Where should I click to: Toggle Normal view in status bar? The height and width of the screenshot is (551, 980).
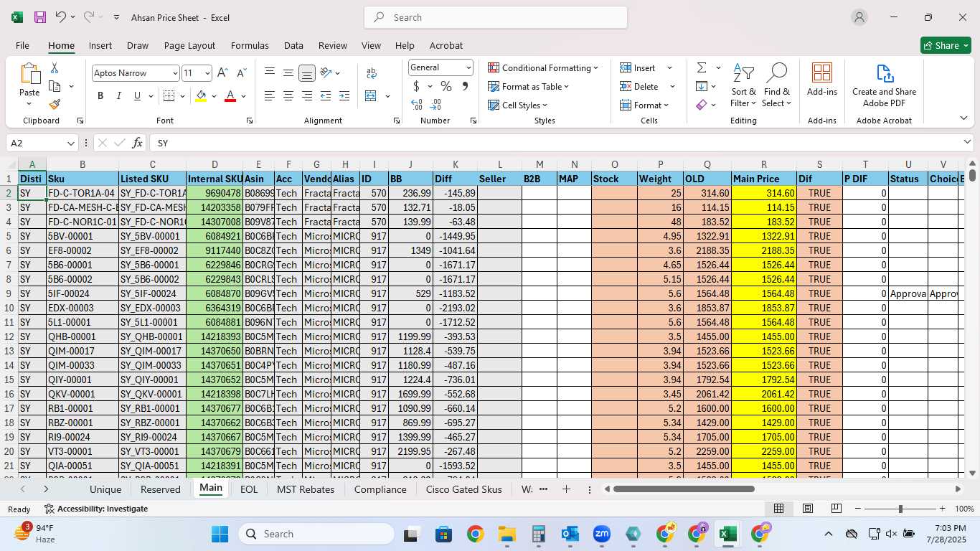pos(778,509)
